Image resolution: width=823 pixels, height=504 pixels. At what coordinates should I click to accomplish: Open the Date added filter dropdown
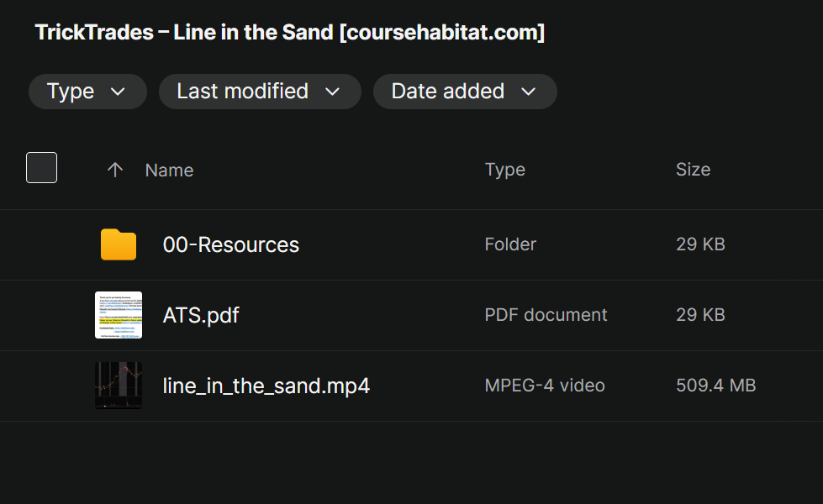(464, 92)
